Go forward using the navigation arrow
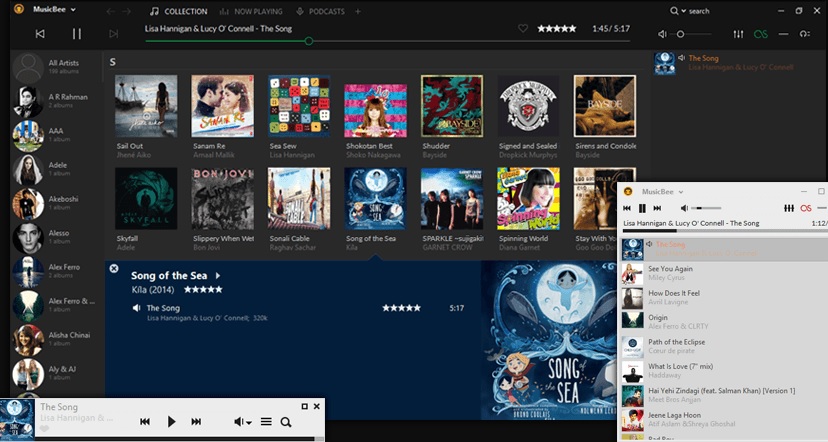 (x=126, y=11)
